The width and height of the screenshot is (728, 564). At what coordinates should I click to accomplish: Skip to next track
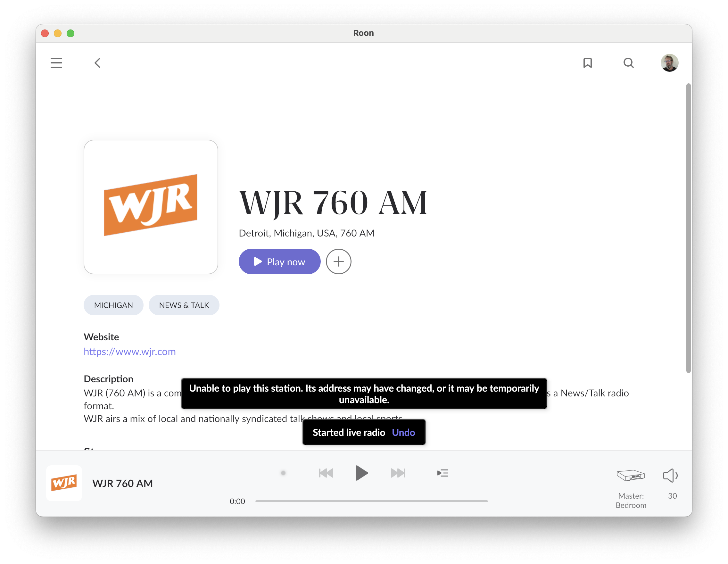pos(398,473)
